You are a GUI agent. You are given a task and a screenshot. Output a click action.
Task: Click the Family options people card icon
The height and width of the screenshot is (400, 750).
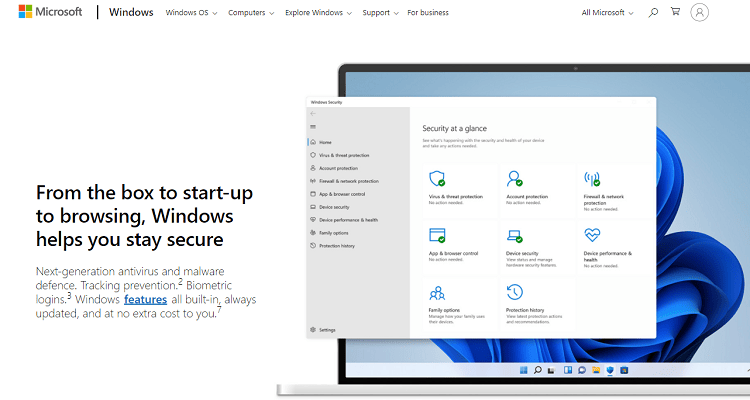(437, 292)
